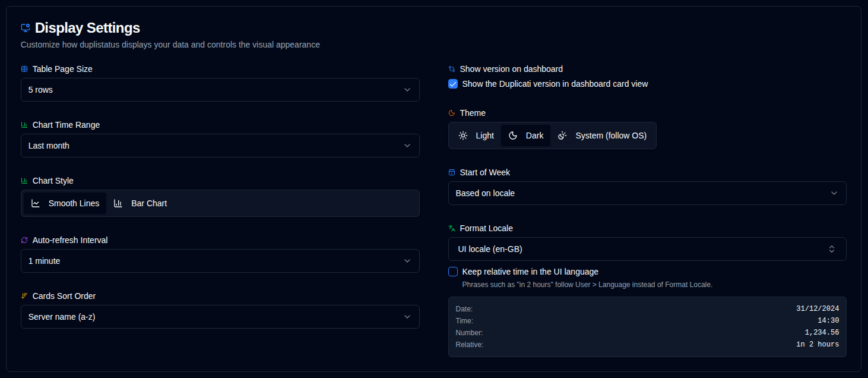868x378 pixels.
Task: Click the Chart Time Range label
Action: [x=66, y=125]
